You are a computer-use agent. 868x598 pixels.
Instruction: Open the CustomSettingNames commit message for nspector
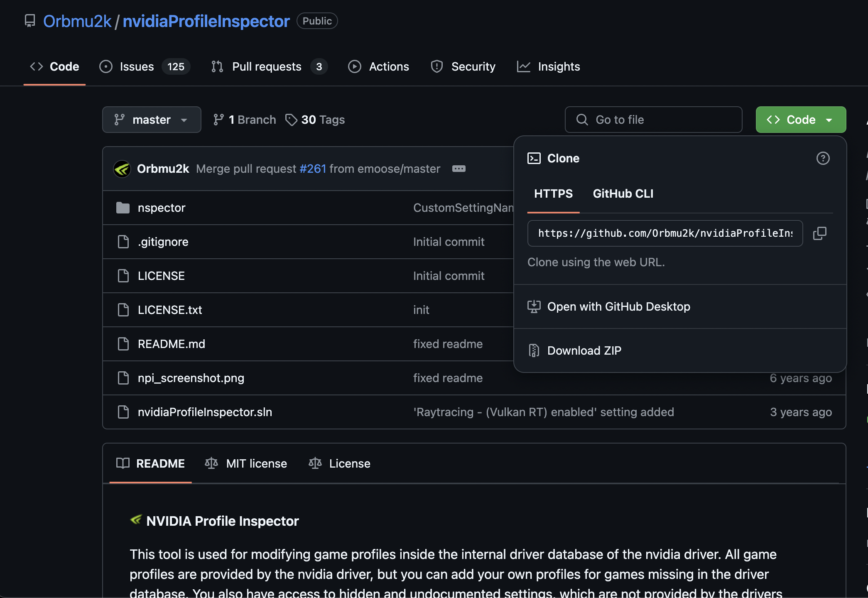click(x=463, y=208)
